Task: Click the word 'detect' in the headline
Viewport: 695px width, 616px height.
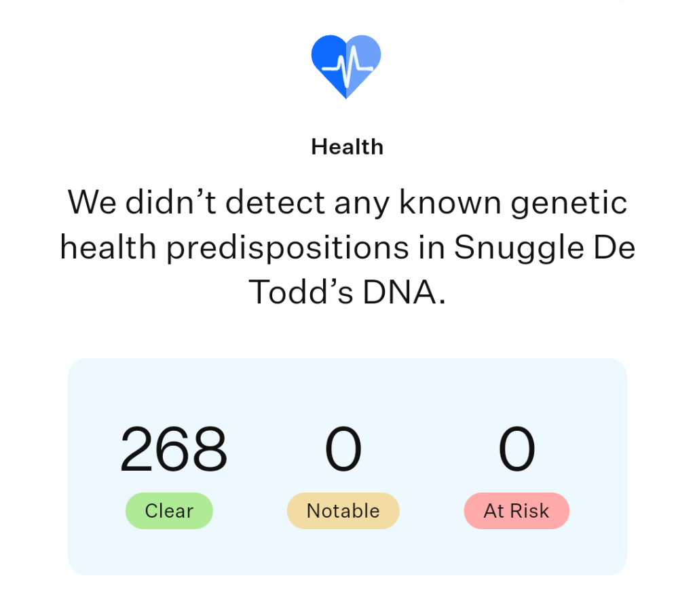Action: [276, 202]
